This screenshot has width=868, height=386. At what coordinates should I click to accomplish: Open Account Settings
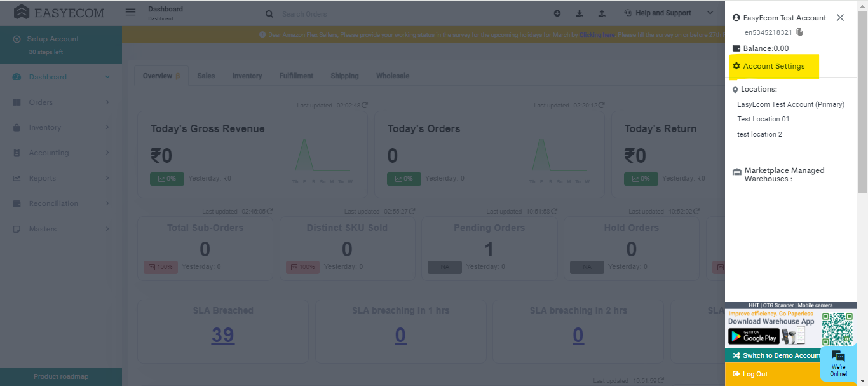coord(773,66)
